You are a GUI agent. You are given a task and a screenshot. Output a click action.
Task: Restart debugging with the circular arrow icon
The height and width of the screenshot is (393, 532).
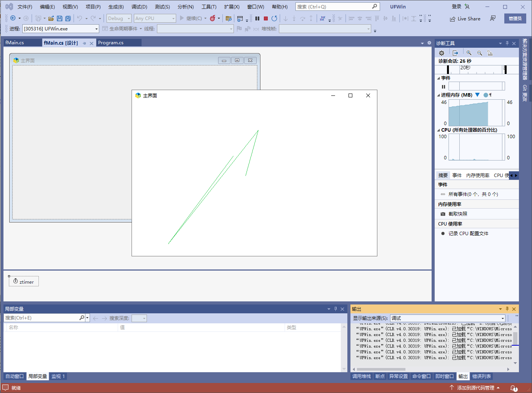(274, 18)
